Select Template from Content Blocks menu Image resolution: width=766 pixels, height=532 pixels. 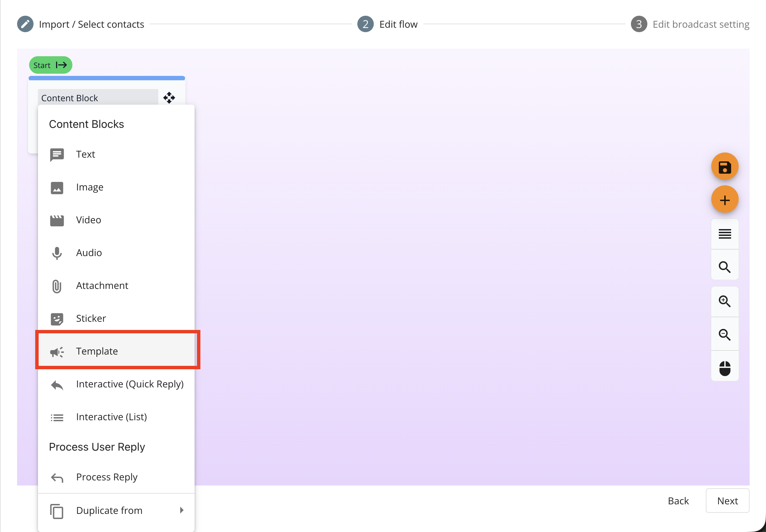[116, 351]
